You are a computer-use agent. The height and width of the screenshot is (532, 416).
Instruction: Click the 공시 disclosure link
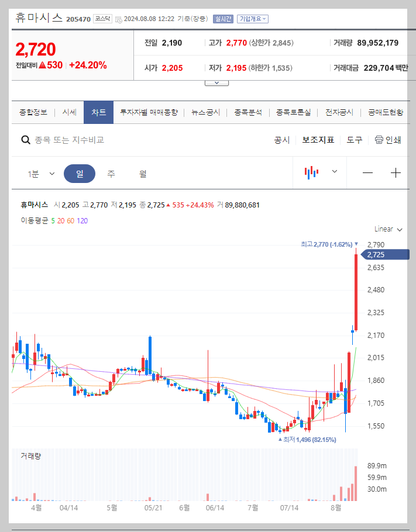(x=281, y=140)
